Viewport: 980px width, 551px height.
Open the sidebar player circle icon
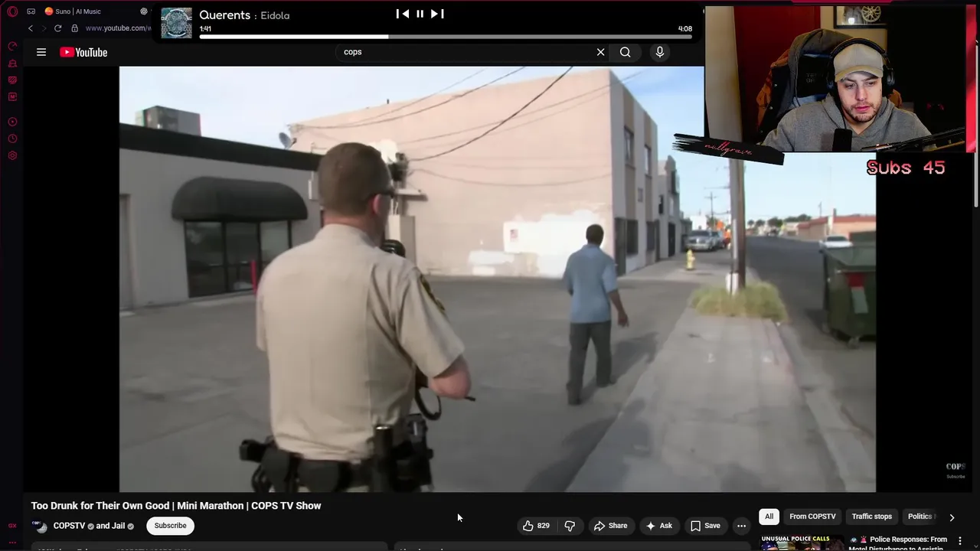tap(12, 122)
